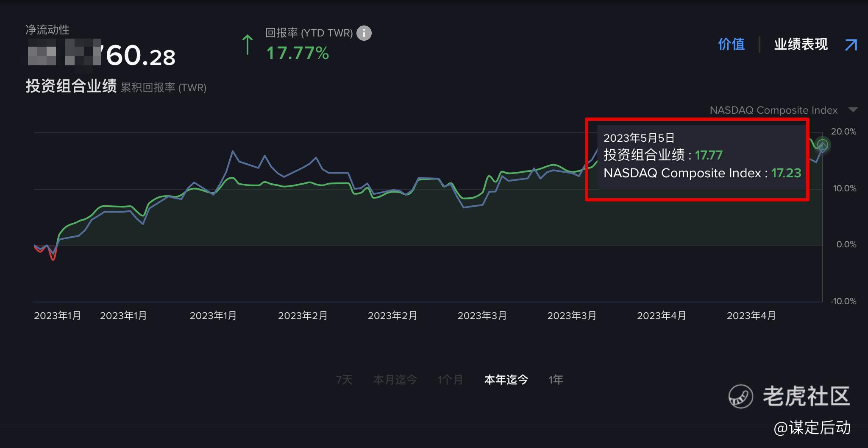Click the -10.0% y-axis label
868x448 pixels.
[843, 301]
